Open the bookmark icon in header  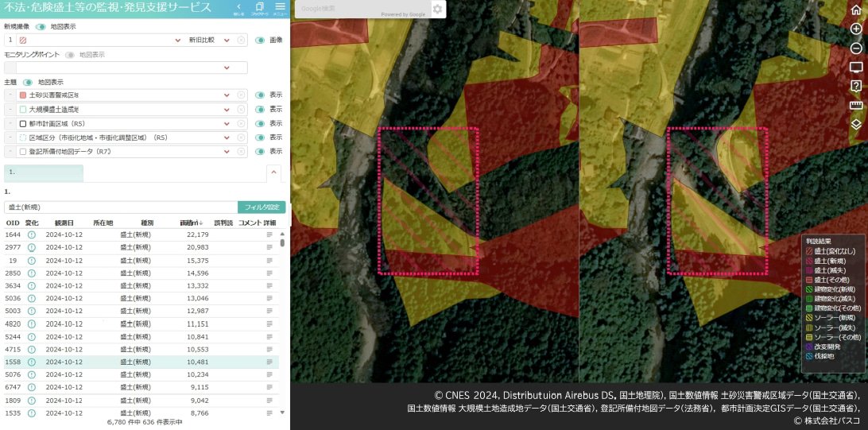(259, 8)
